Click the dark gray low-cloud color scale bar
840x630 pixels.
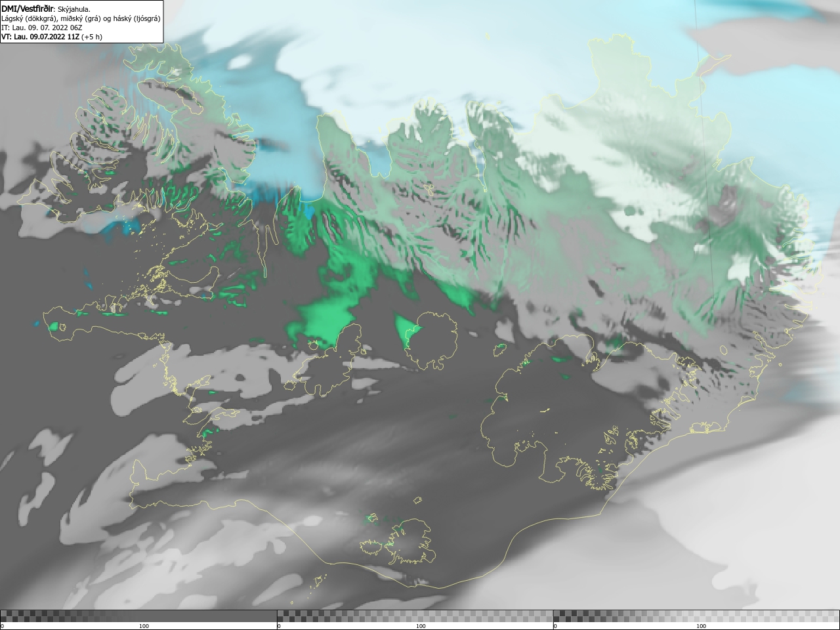[x=138, y=616]
